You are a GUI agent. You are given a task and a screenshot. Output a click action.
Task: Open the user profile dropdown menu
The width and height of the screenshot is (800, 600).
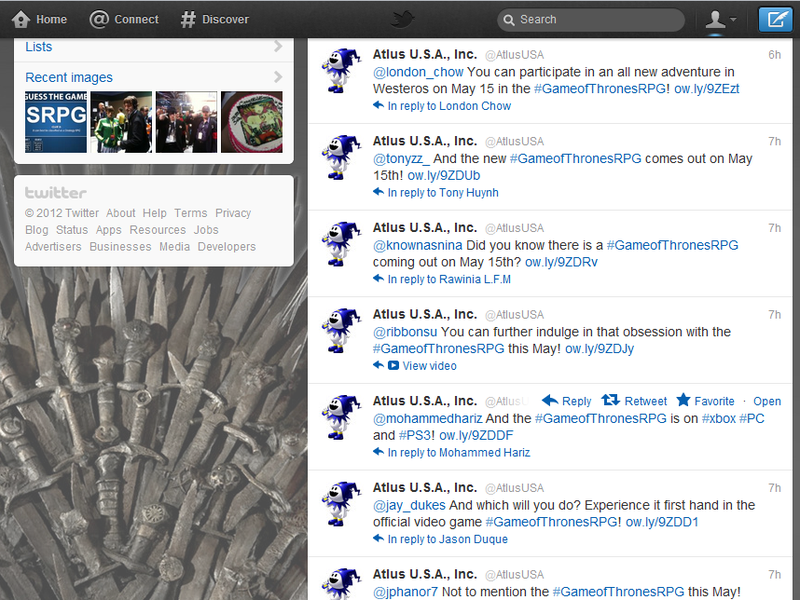(x=720, y=19)
